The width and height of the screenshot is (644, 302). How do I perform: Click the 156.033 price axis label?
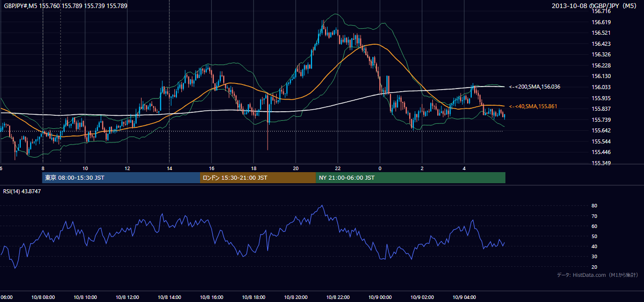tap(601, 87)
